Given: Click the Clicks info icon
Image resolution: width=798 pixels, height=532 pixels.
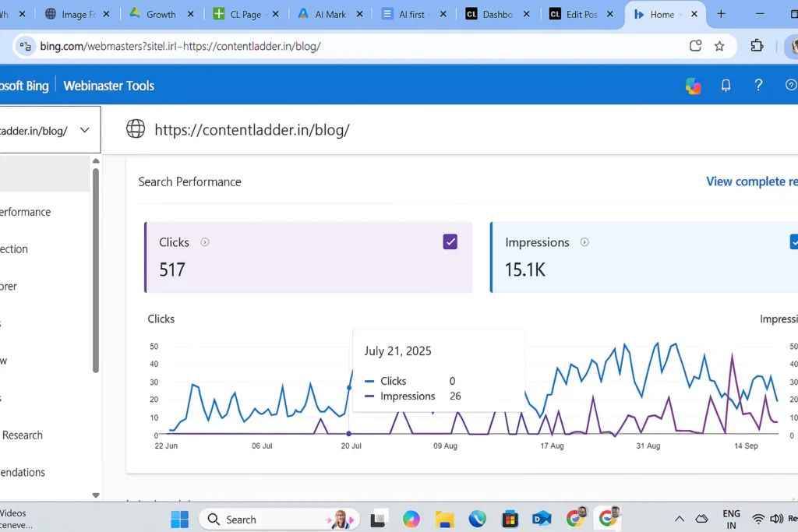Looking at the screenshot, I should [x=205, y=242].
